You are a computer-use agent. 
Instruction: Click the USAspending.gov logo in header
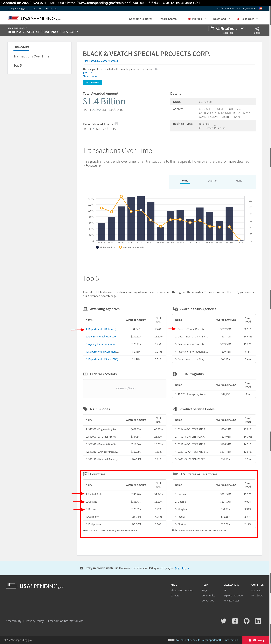(34, 18)
